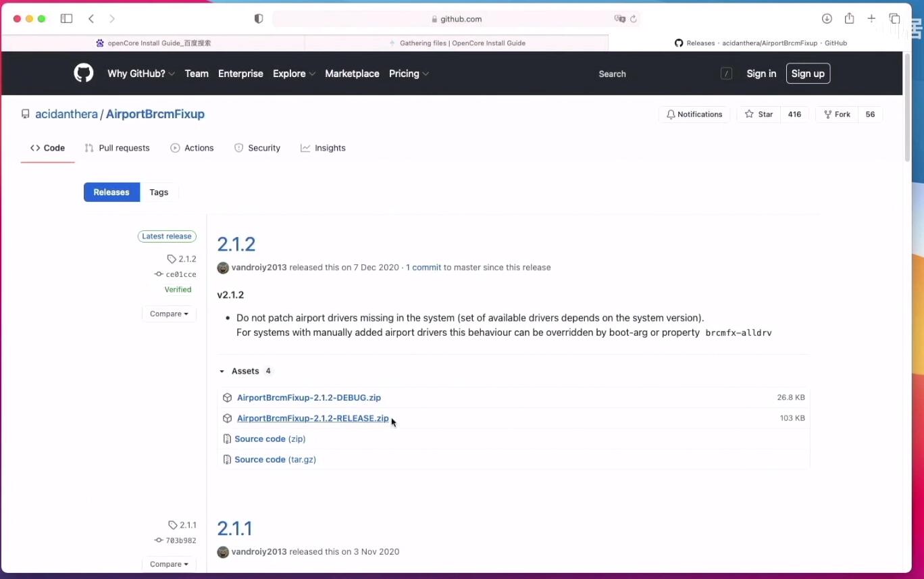Click the lock icon in the address bar
924x579 pixels.
pos(435,19)
